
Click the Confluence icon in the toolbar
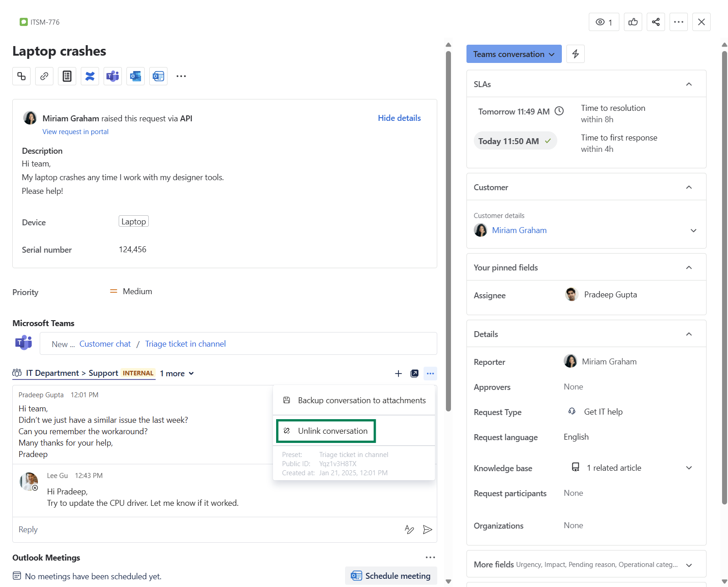click(90, 76)
